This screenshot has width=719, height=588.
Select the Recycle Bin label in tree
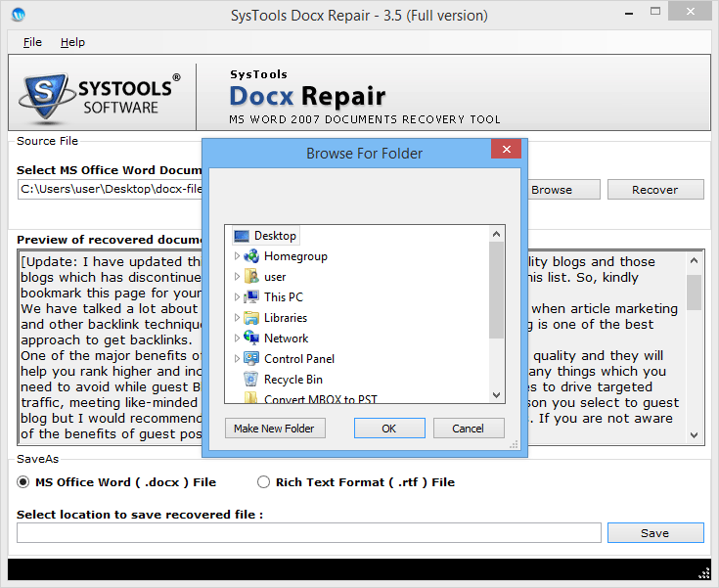(293, 380)
